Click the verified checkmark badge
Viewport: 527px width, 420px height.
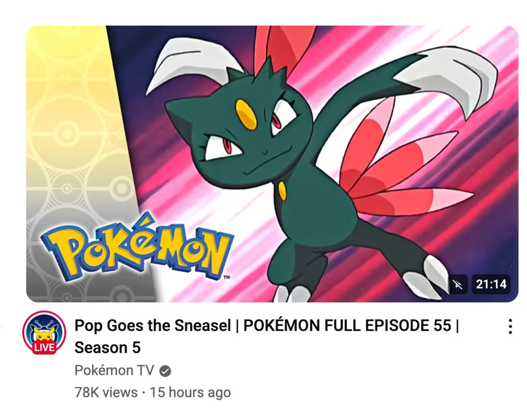[x=165, y=371]
